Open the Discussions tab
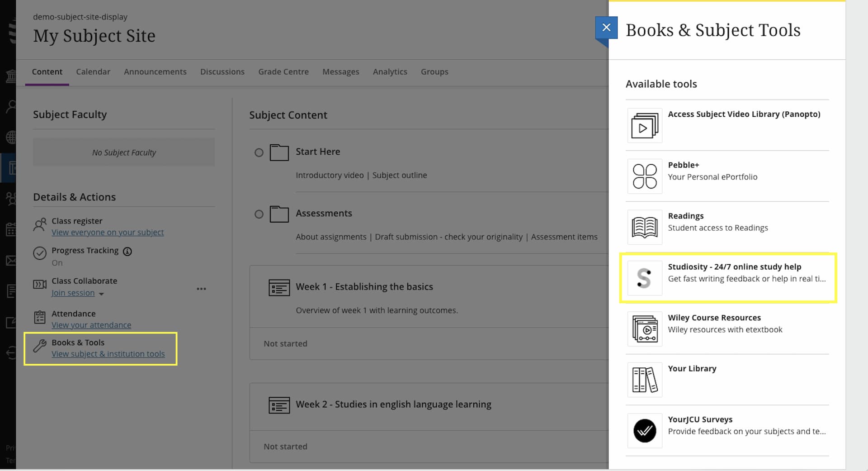The height and width of the screenshot is (471, 868). [222, 71]
